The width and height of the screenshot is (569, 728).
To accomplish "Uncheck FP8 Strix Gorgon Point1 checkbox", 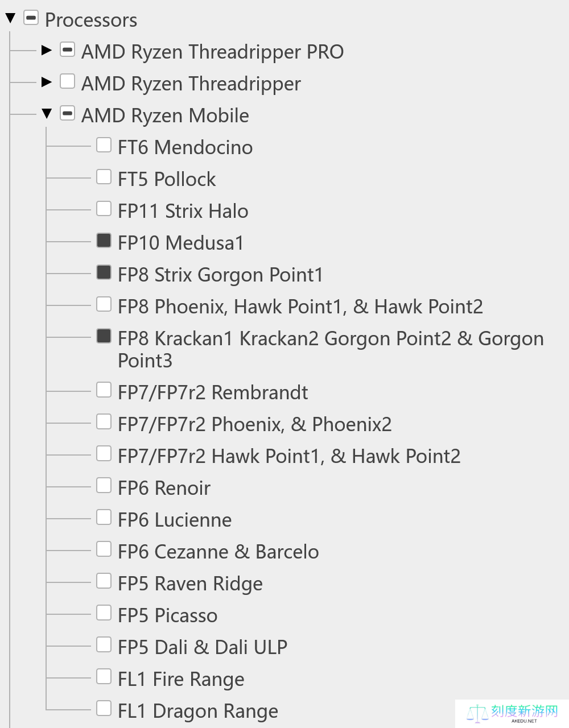I will [104, 272].
